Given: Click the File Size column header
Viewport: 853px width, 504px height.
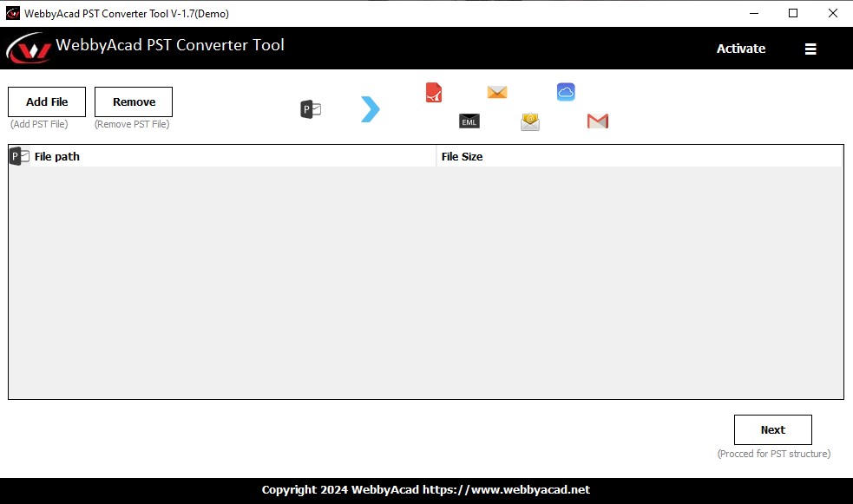Looking at the screenshot, I should (x=463, y=156).
